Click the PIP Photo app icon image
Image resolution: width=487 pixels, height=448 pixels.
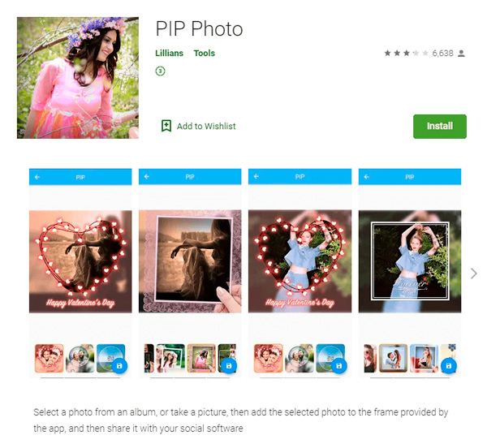tap(78, 78)
